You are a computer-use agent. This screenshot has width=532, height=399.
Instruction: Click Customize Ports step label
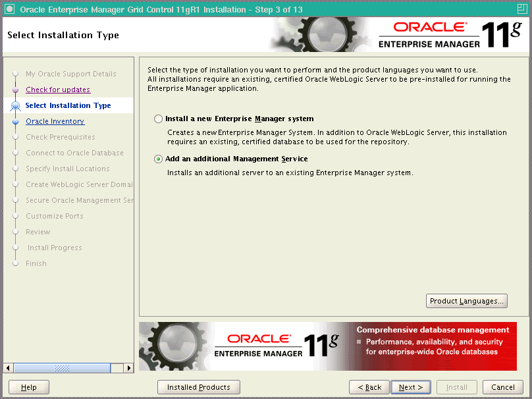[x=54, y=216]
